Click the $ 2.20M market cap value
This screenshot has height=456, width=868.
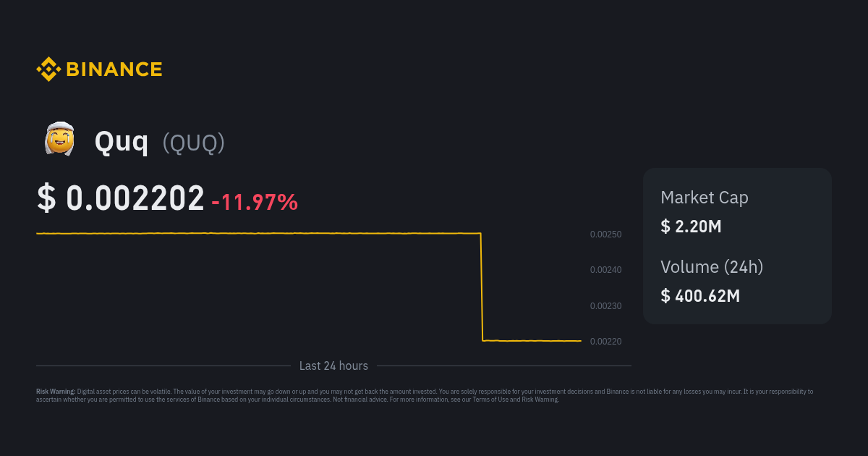coord(691,226)
